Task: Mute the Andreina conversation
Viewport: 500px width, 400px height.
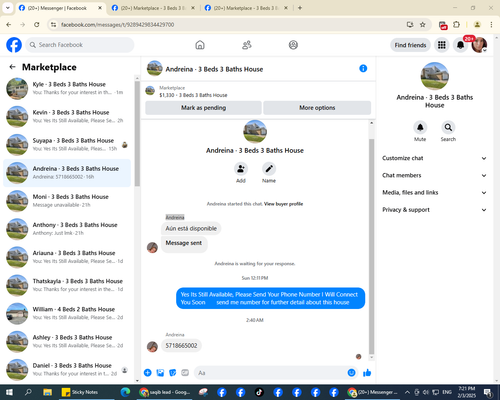Action: click(x=420, y=127)
